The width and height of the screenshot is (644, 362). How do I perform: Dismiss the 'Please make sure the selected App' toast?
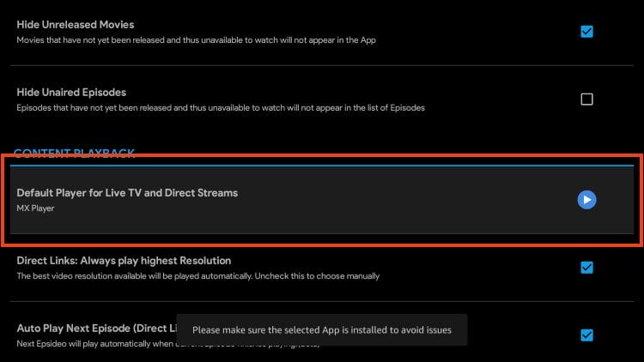[x=322, y=330]
